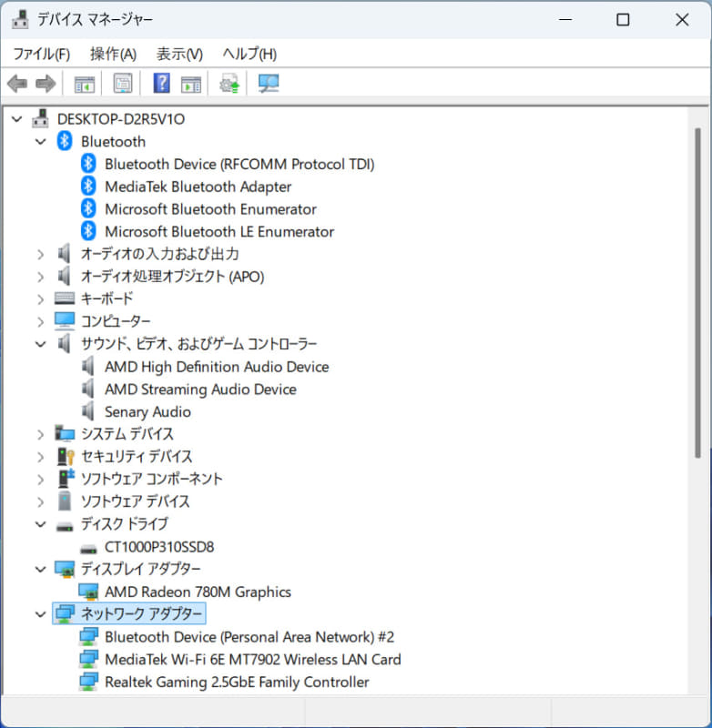The height and width of the screenshot is (728, 712).
Task: Click the blue Help question-mark icon
Action: click(x=161, y=84)
